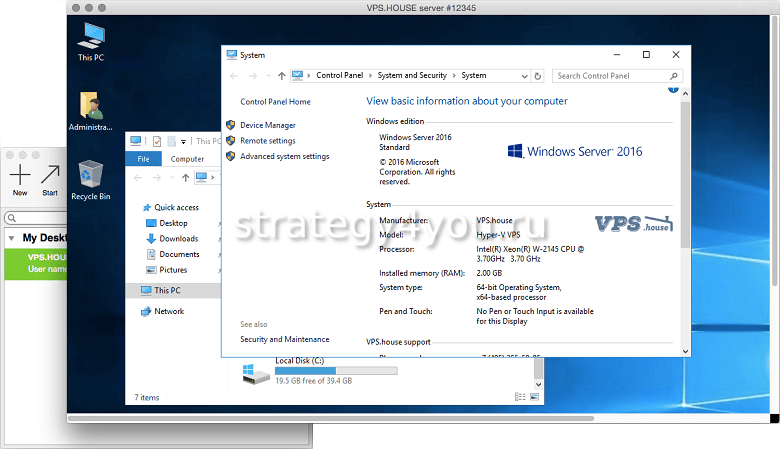The height and width of the screenshot is (449, 780).
Task: Open the Recycle Bin desktop icon
Action: coord(90,176)
